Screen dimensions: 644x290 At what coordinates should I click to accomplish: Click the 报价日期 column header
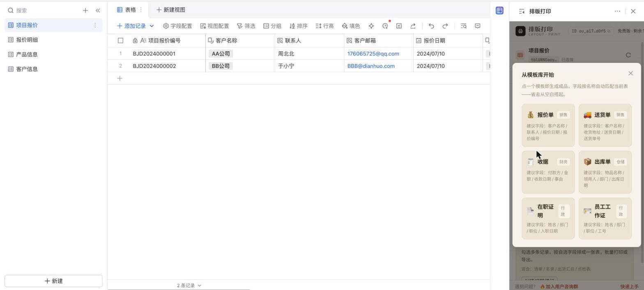coord(448,41)
